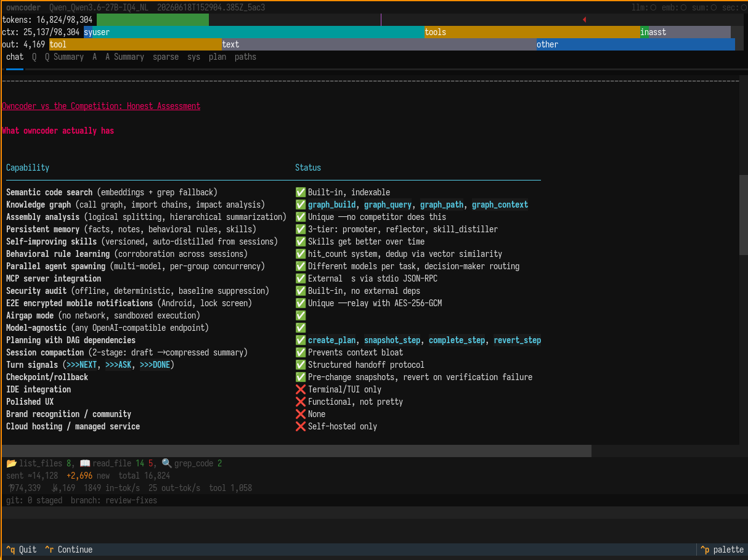
Task: Click the check mark on Persistent memory row
Action: tap(301, 229)
